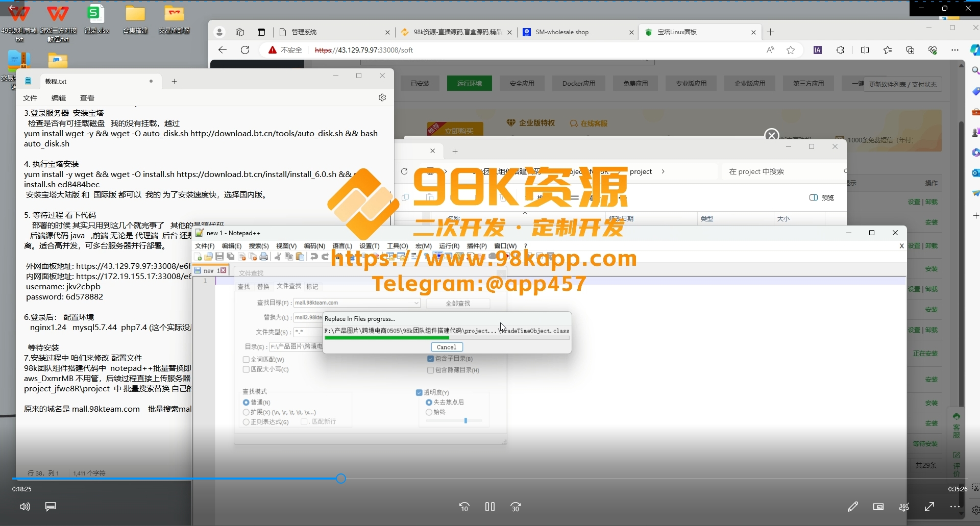Expand the 查找目标 combo box dropdown
Viewport: 980px width, 526px height.
(416, 303)
